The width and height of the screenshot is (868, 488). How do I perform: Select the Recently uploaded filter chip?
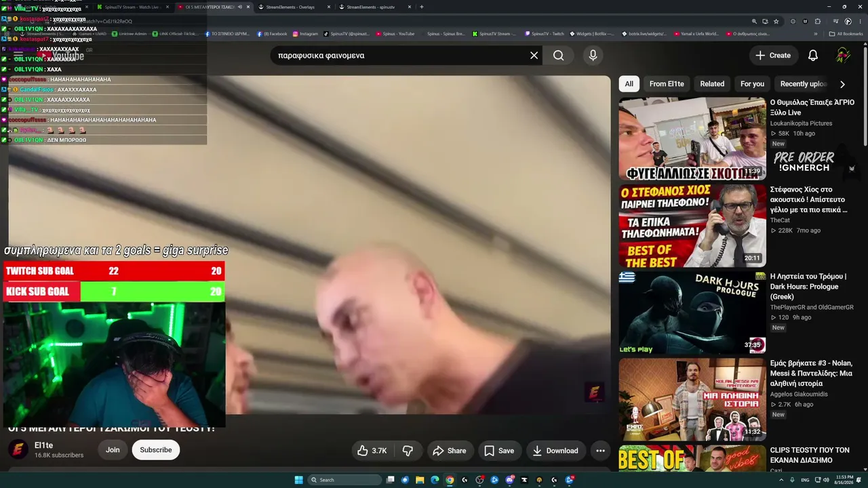[804, 84]
